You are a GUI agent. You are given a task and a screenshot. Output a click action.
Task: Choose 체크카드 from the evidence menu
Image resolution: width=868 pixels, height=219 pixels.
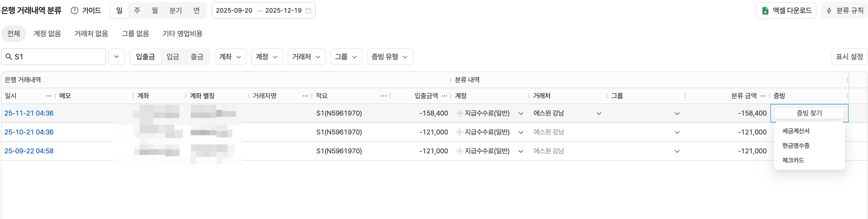[793, 160]
